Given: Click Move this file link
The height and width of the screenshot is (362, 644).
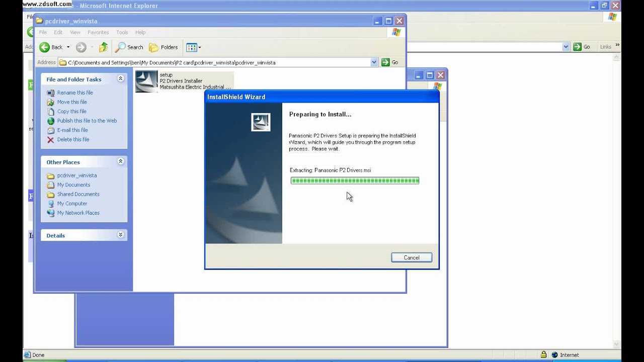Looking at the screenshot, I should 72,102.
